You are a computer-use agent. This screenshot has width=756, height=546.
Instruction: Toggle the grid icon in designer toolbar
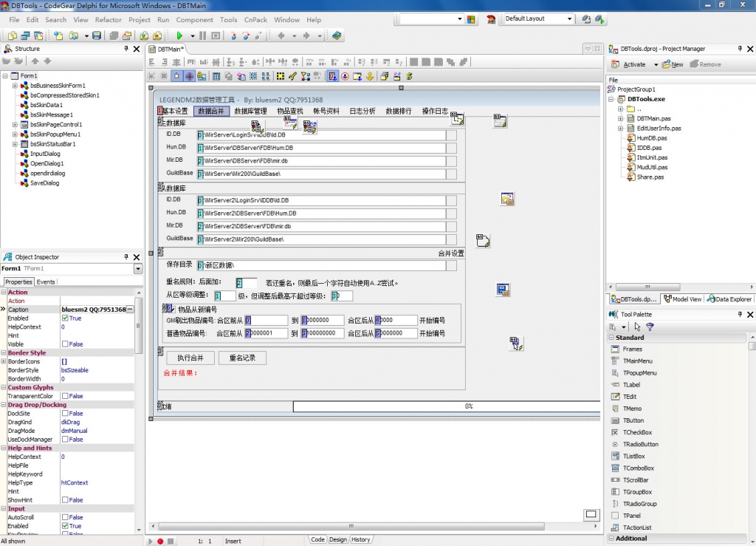(190, 76)
